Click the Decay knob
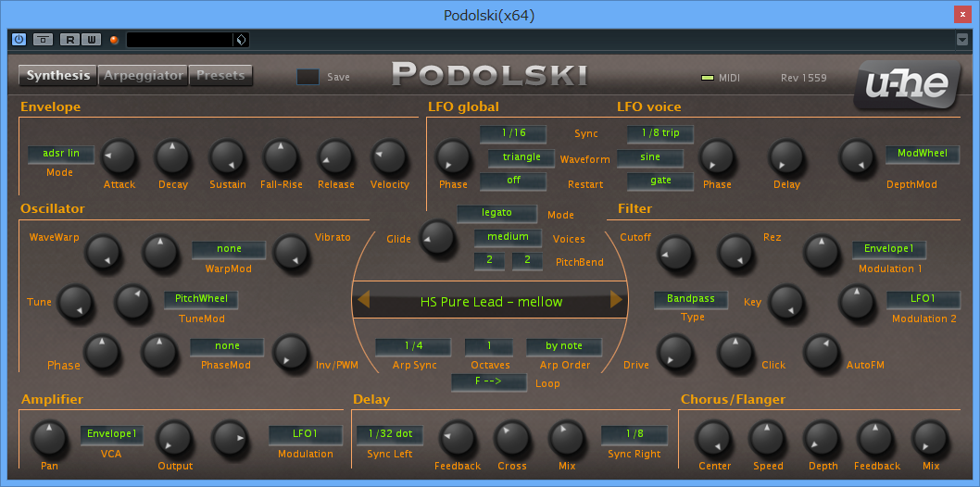 click(x=173, y=156)
